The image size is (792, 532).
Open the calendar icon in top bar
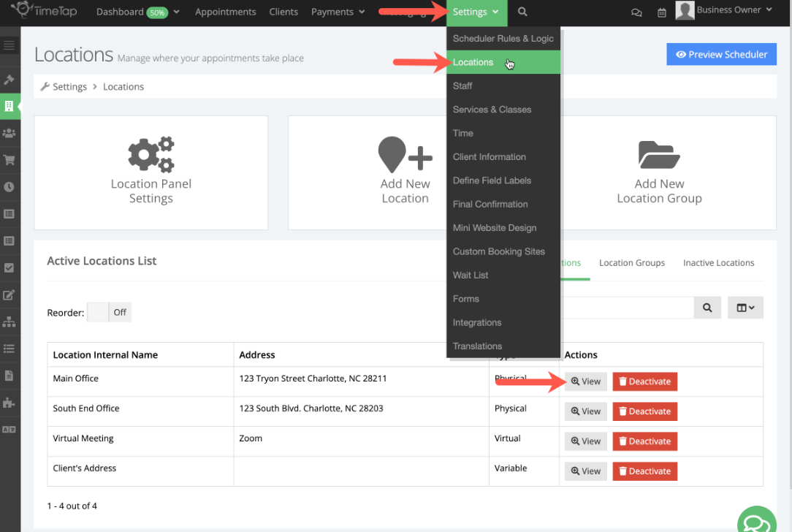(x=661, y=12)
